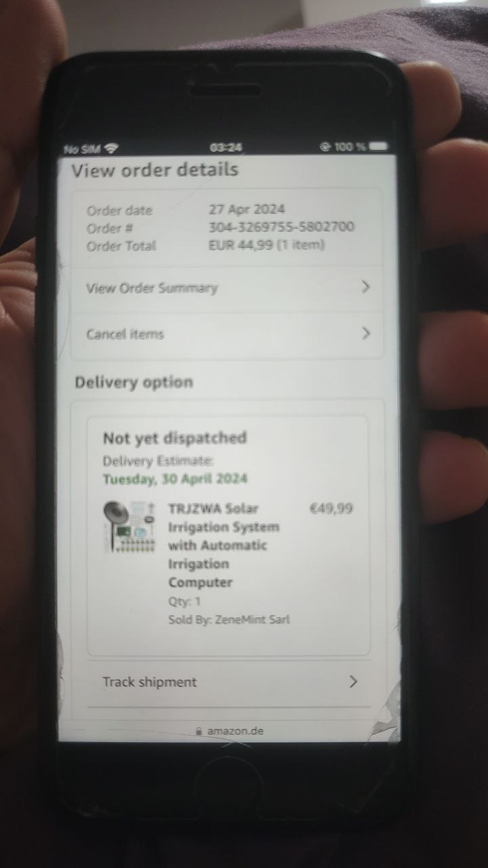Open the View Order Summary row
488x868 pixels.
pyautogui.click(x=227, y=288)
